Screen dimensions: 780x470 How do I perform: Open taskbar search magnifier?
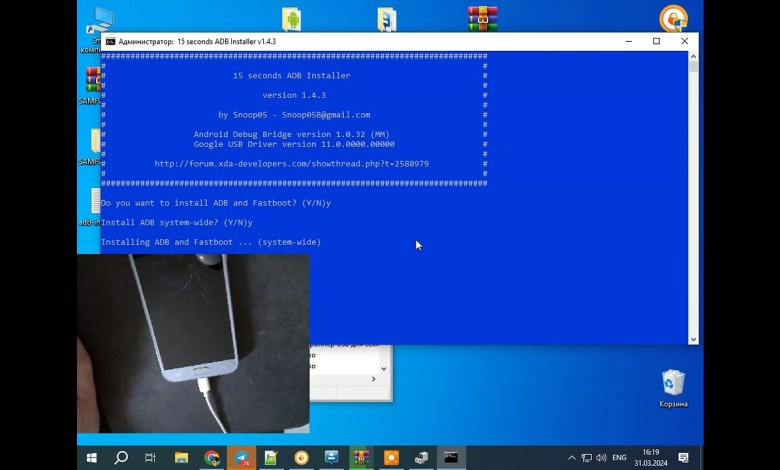pyautogui.click(x=121, y=458)
